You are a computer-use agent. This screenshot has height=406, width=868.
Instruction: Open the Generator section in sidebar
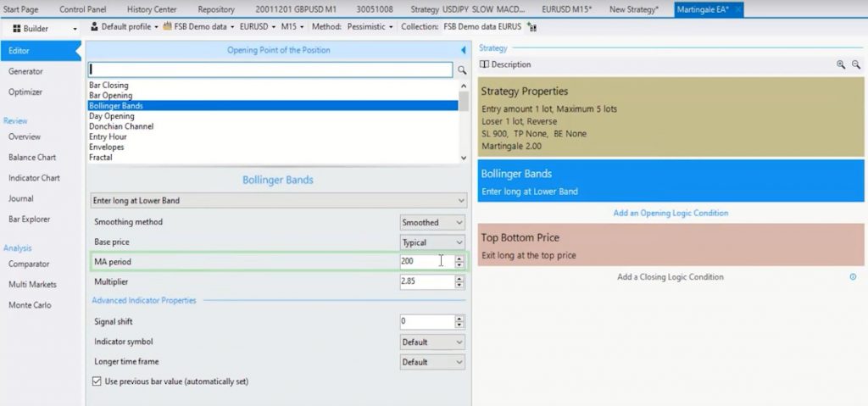[x=25, y=71]
